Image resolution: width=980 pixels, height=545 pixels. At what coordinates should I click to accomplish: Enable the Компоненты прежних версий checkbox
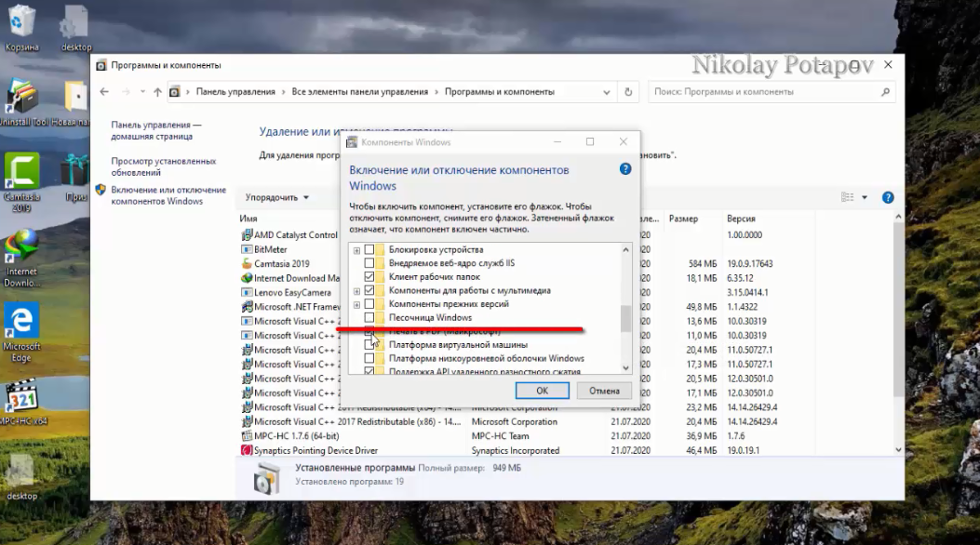point(369,304)
